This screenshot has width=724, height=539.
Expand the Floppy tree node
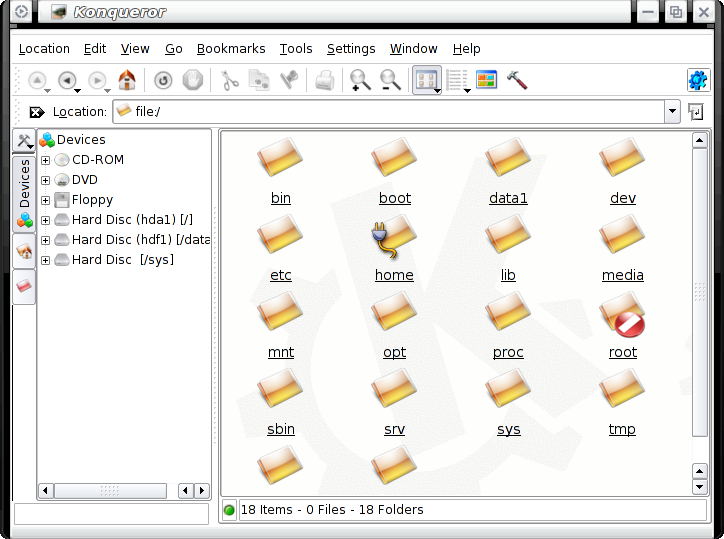tap(45, 200)
